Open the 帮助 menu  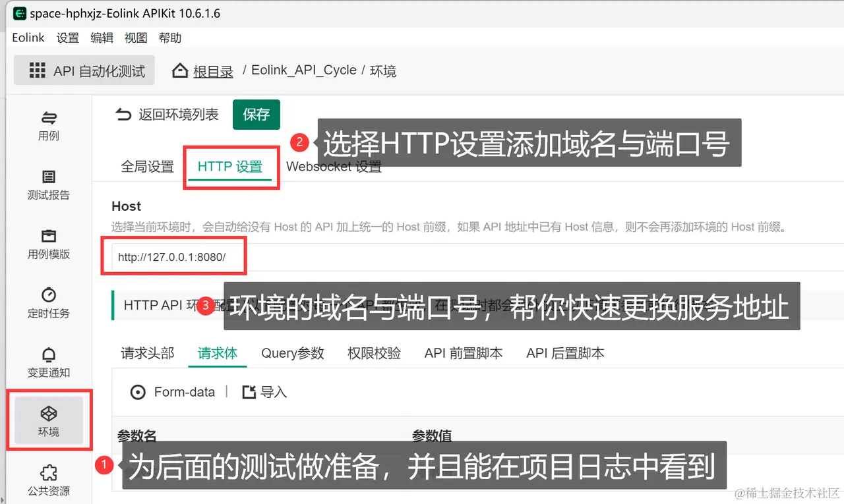coord(170,38)
